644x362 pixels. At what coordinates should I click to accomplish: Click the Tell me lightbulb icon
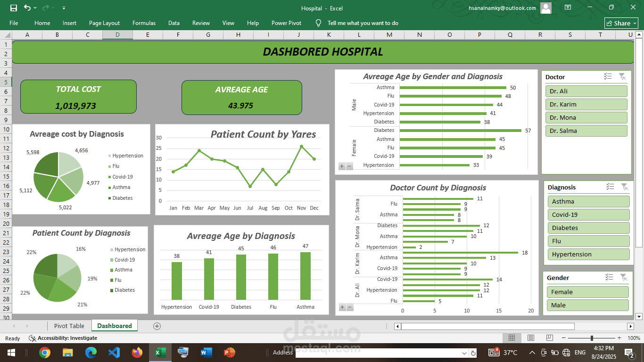pos(318,23)
